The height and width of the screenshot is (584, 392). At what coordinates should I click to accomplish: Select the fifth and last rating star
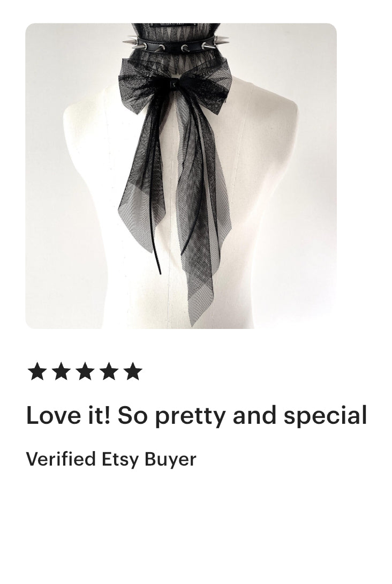[133, 371]
